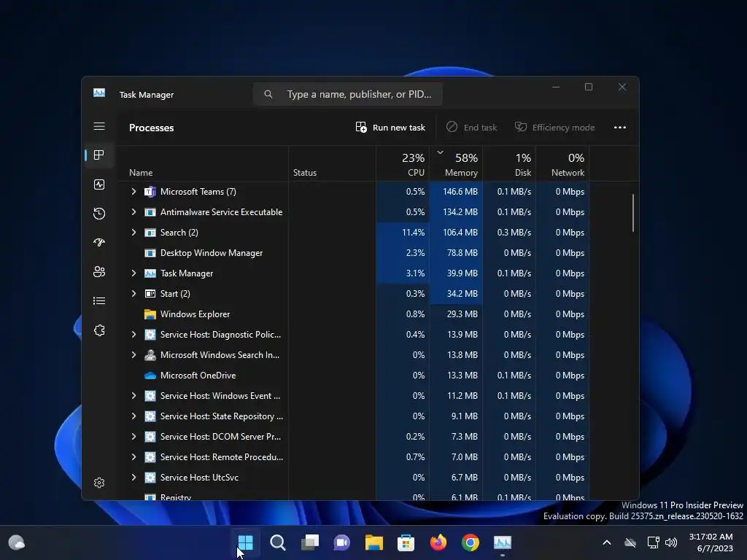The height and width of the screenshot is (560, 747).
Task: Open the Services page in sidebar
Action: 99,330
